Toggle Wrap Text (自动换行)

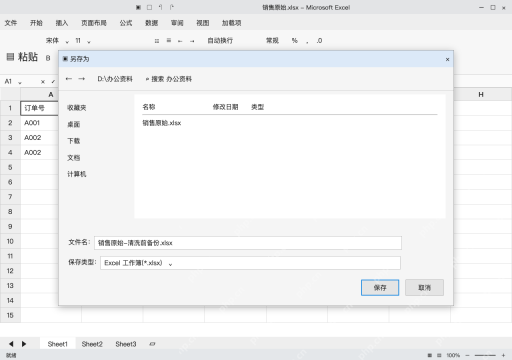tap(220, 41)
